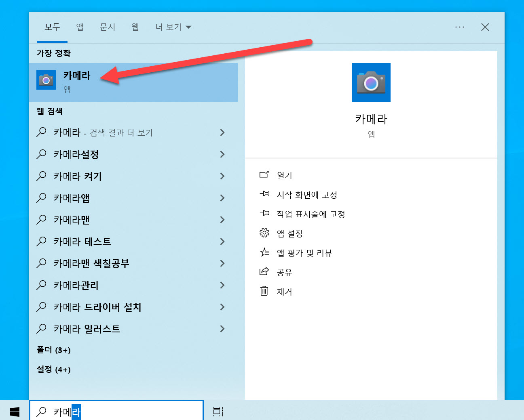Screen dimensions: 524x420
Task: Click the magnifier icon beside 카메라 일러스트
Action: click(x=41, y=329)
